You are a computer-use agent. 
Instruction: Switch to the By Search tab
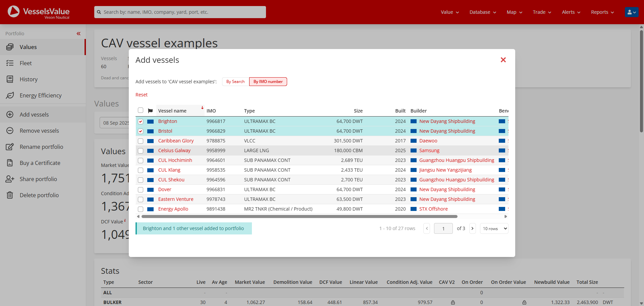point(235,82)
